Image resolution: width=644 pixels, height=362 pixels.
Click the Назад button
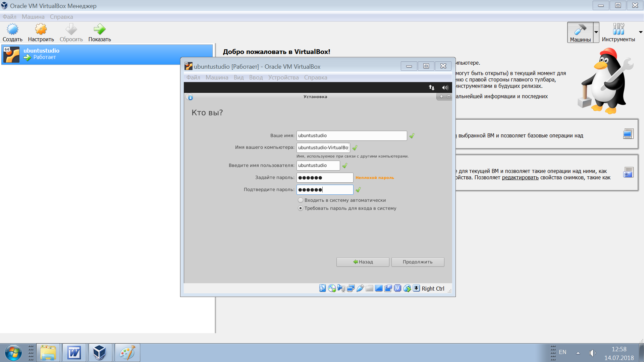coord(363,262)
